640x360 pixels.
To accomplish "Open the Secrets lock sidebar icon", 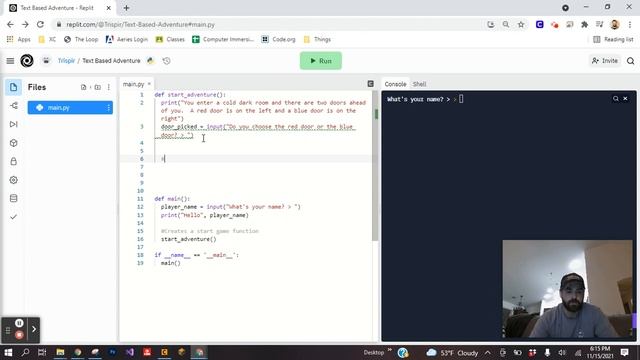I will [13, 161].
